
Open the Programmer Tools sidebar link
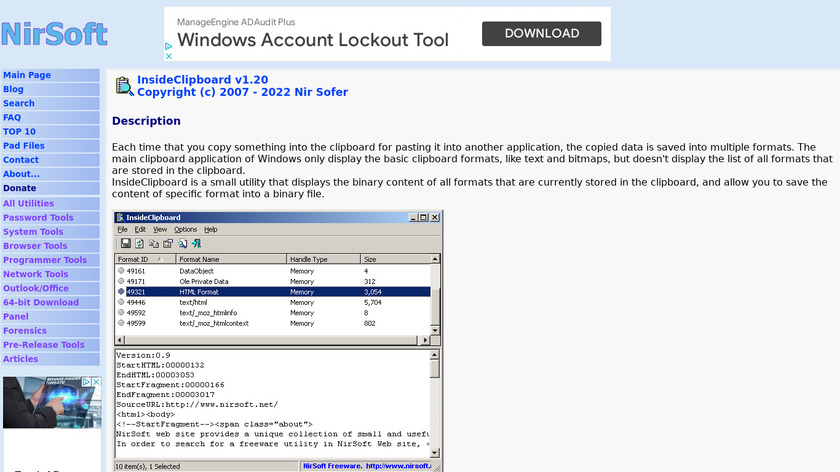point(45,260)
